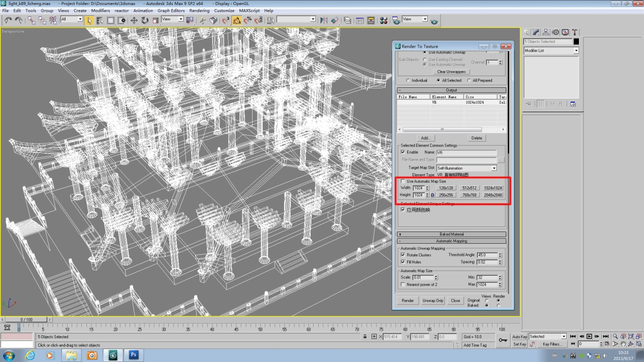This screenshot has height=362, width=644.
Task: Open the Graph Editors menu
Action: 171,10
